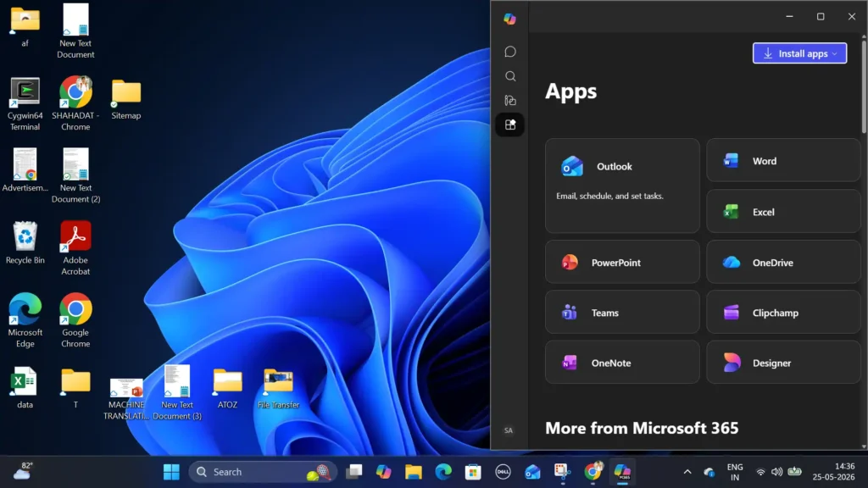Select the af folder on desktop
The height and width of the screenshot is (488, 868).
coord(25,26)
